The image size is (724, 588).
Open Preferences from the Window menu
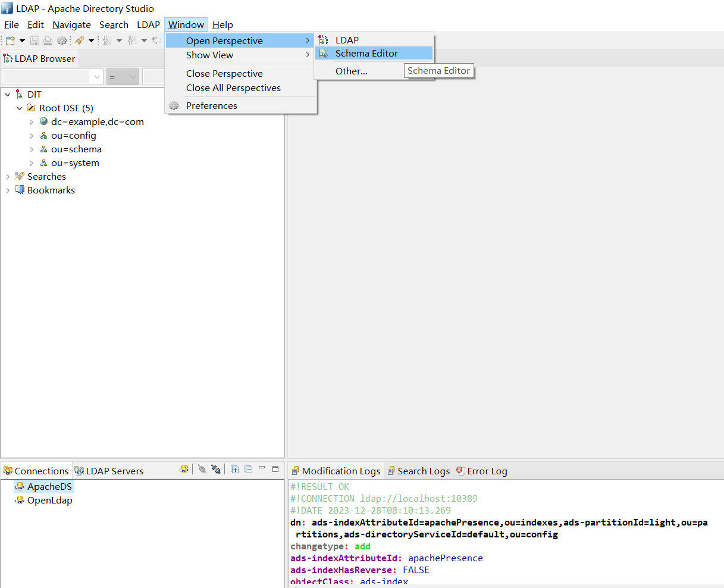click(211, 106)
